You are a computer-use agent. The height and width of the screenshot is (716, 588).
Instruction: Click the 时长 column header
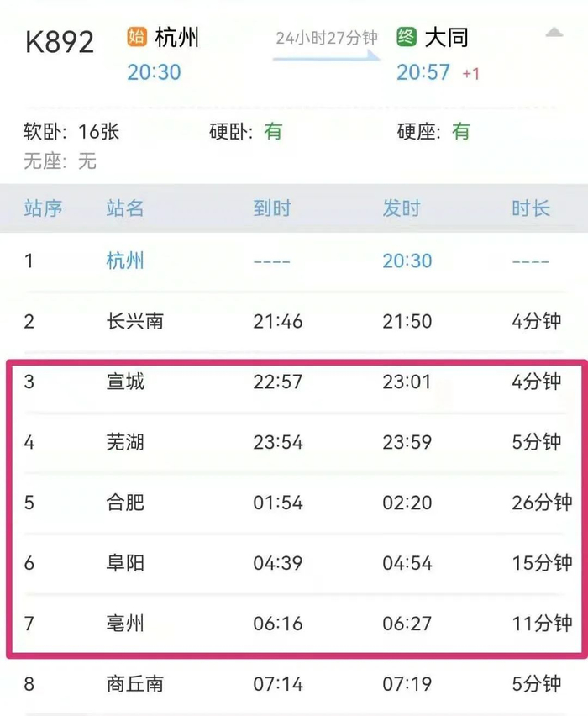pyautogui.click(x=531, y=208)
